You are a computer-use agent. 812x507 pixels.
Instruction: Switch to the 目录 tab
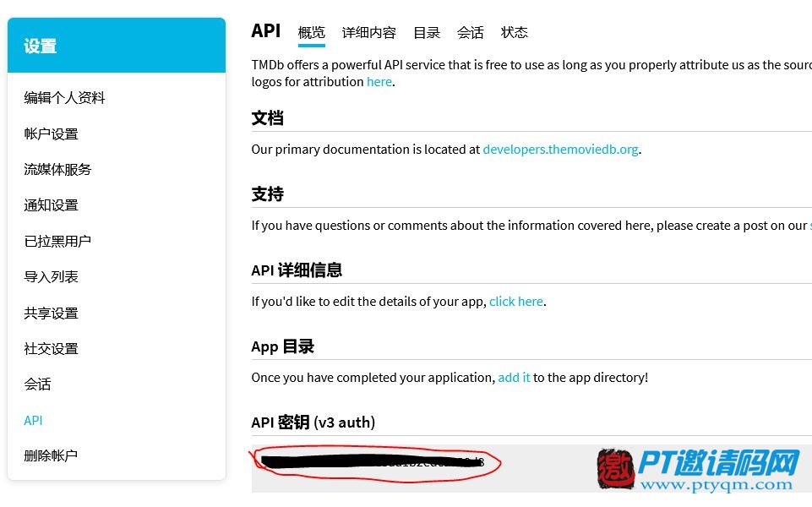click(x=427, y=33)
